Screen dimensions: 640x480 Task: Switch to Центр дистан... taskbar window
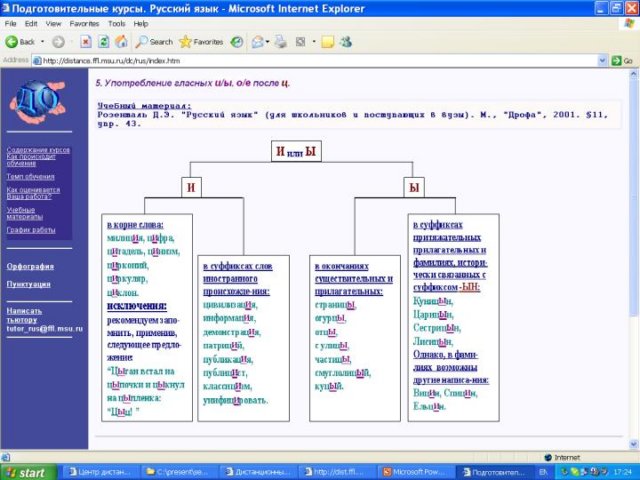101,472
